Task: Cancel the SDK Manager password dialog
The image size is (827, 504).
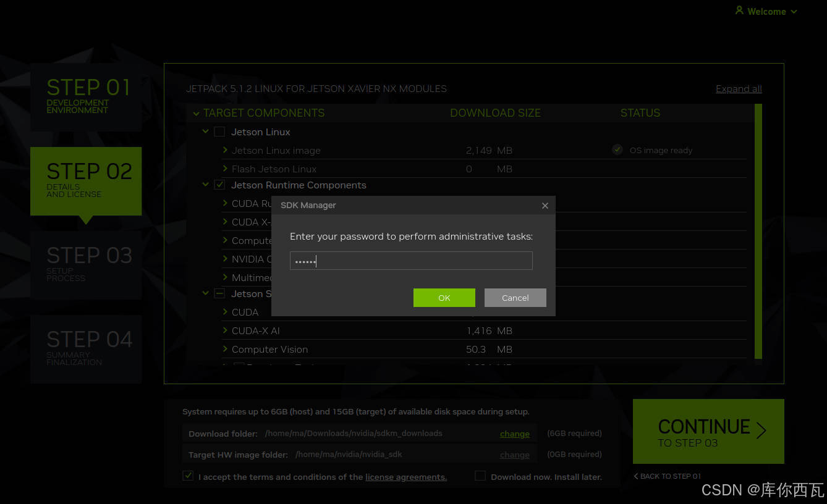Action: 515,298
